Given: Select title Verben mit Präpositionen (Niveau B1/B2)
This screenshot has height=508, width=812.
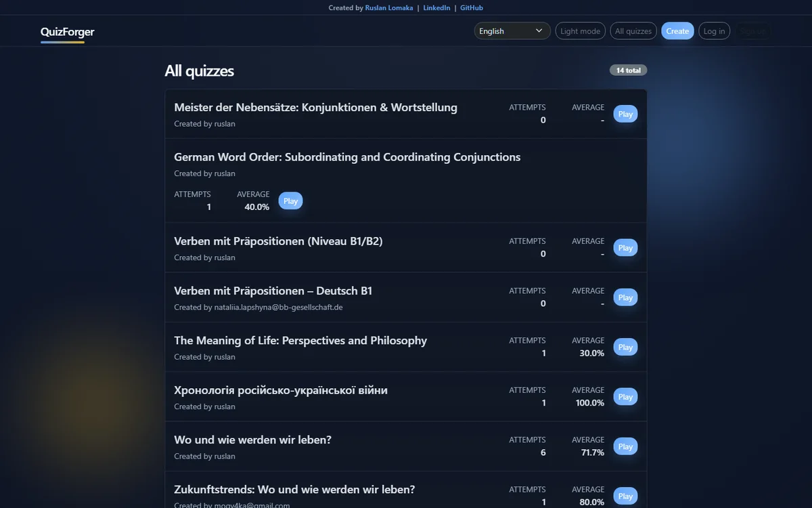Looking at the screenshot, I should point(278,241).
